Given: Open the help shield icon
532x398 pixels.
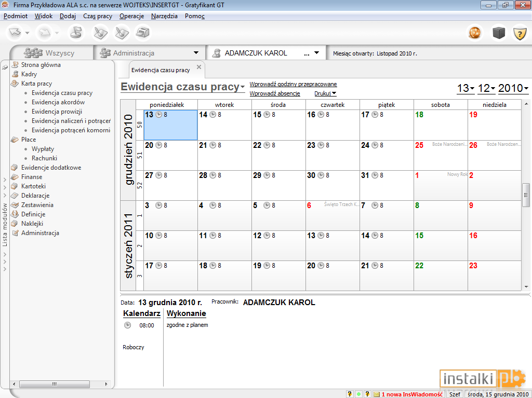Looking at the screenshot, I should pos(520,33).
